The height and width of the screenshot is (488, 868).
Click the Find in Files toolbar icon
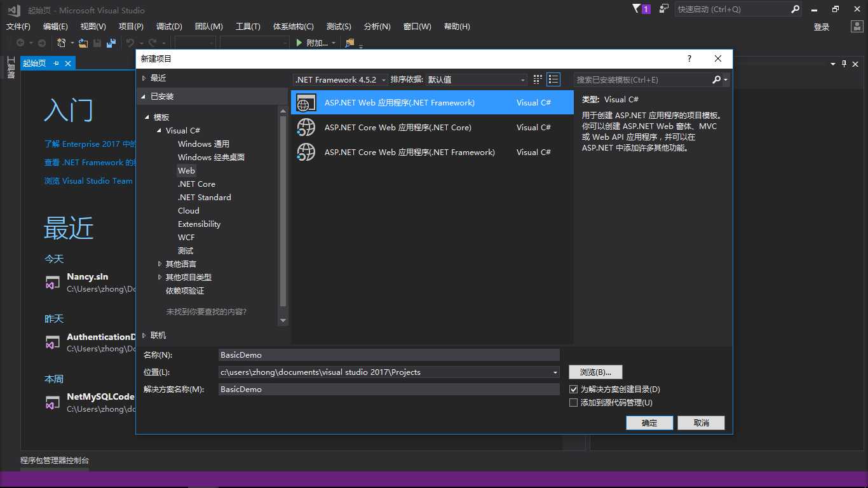click(349, 43)
